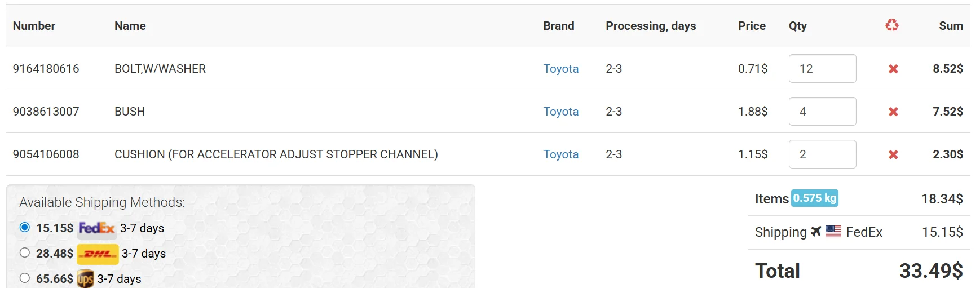Open Toyota brand link for CUSHION item
This screenshot has height=288, width=980.
(x=561, y=154)
